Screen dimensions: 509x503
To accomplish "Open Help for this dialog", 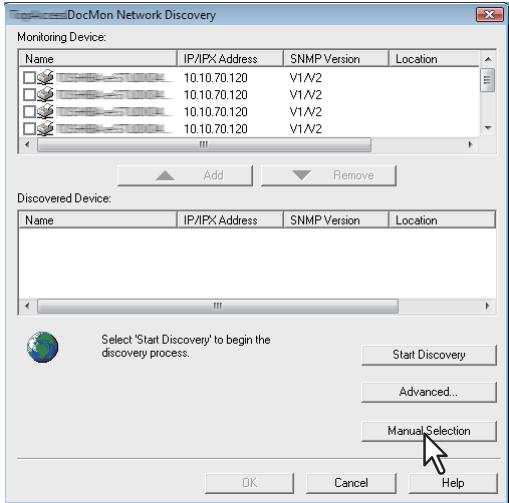I will coord(453,483).
